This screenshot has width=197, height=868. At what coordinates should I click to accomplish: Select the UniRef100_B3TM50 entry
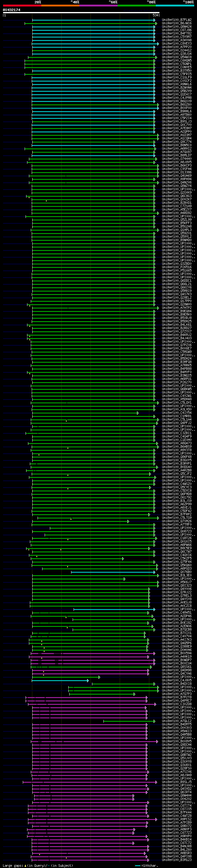[x=176, y=71]
